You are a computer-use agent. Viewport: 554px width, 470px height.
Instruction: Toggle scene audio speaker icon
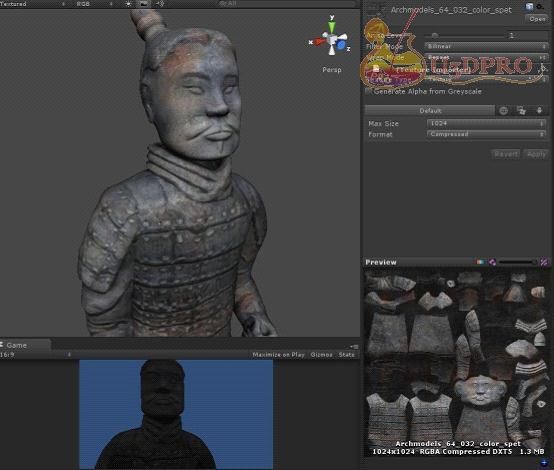(x=160, y=4)
